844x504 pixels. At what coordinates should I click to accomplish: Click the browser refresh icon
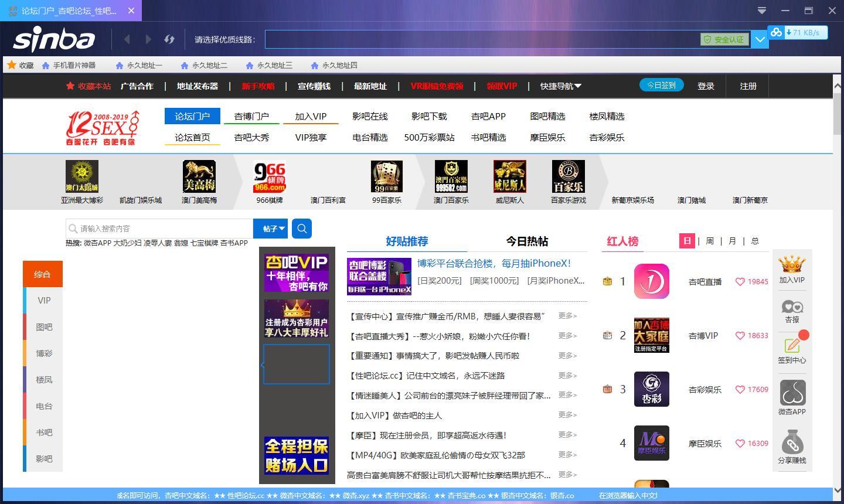pyautogui.click(x=169, y=39)
